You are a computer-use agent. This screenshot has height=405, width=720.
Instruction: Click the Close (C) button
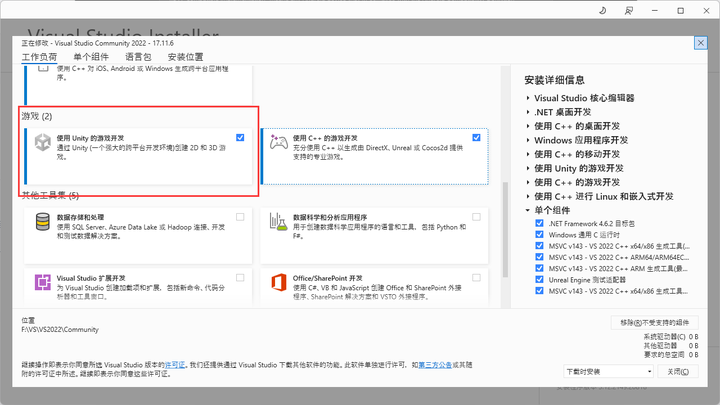678,371
